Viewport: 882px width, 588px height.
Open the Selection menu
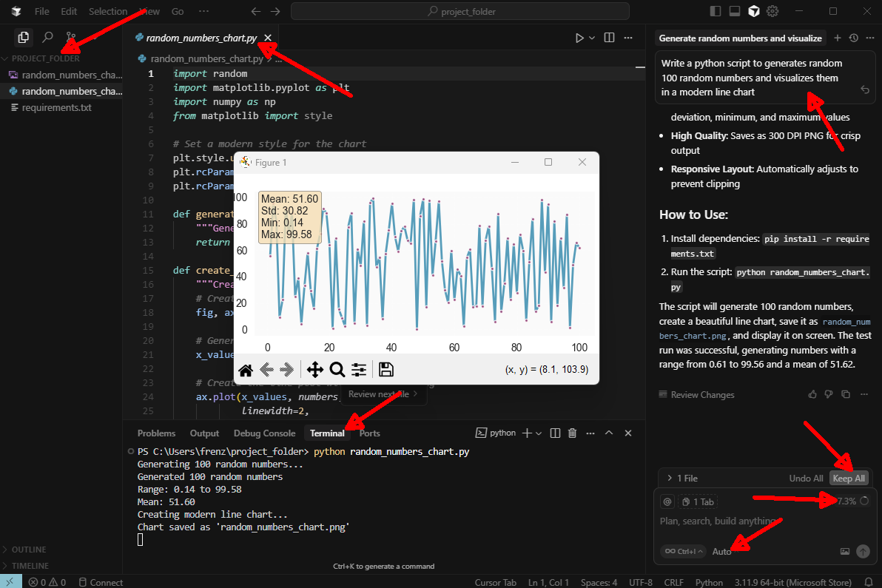point(108,11)
